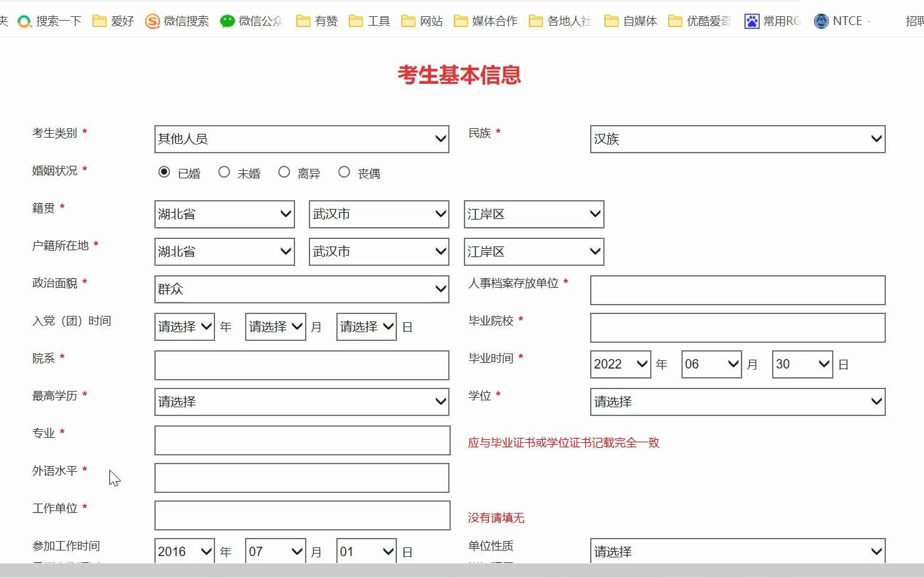Click the 婚姻状况 label

pyautogui.click(x=54, y=171)
